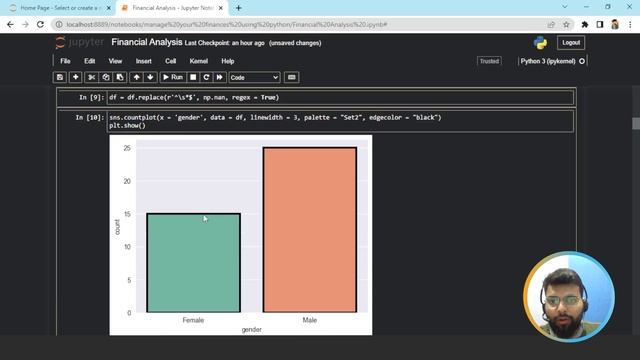Restart the kernel icon
640x360 pixels.
207,77
